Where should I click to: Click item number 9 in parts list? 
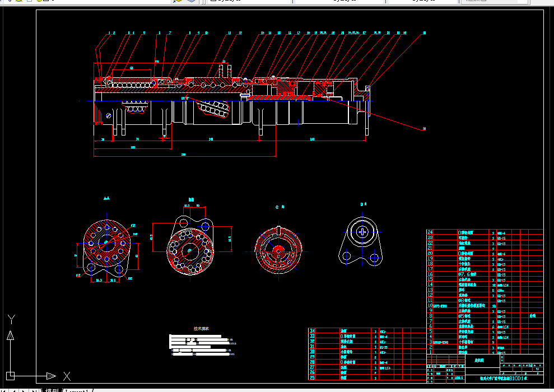pos(431,310)
